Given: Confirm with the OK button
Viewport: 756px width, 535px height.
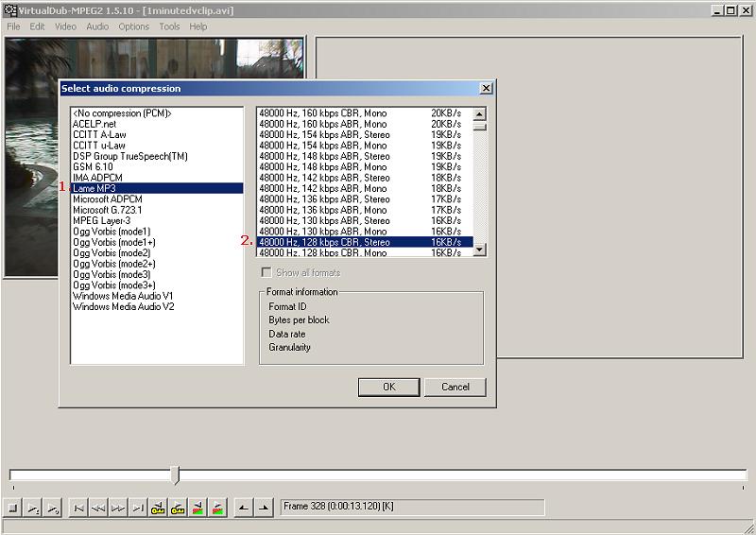Looking at the screenshot, I should [388, 387].
